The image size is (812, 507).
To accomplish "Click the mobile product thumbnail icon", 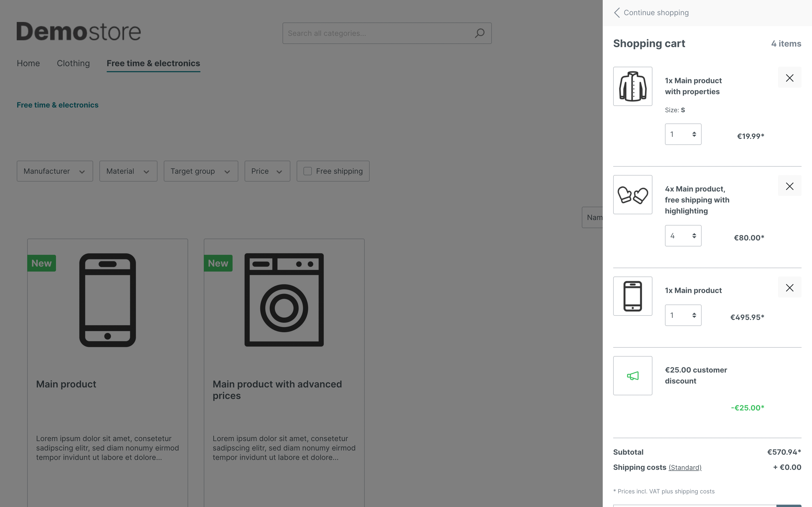I will pos(632,296).
